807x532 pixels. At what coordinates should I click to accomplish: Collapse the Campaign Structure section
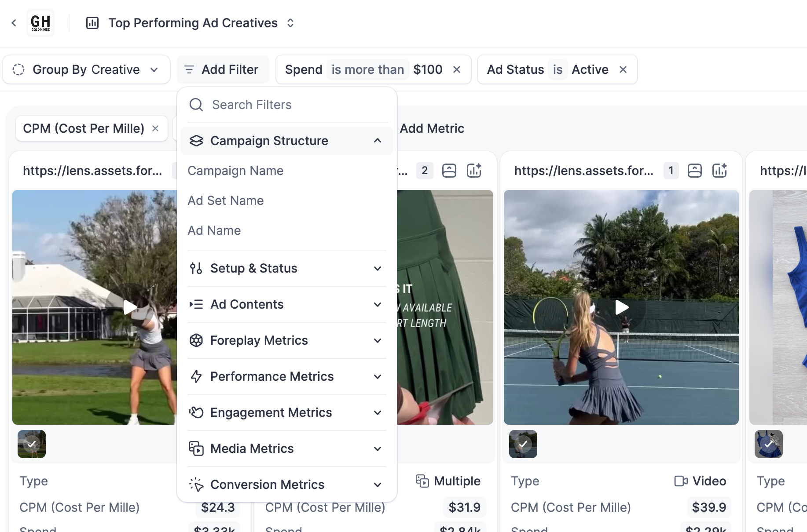[x=287, y=141]
